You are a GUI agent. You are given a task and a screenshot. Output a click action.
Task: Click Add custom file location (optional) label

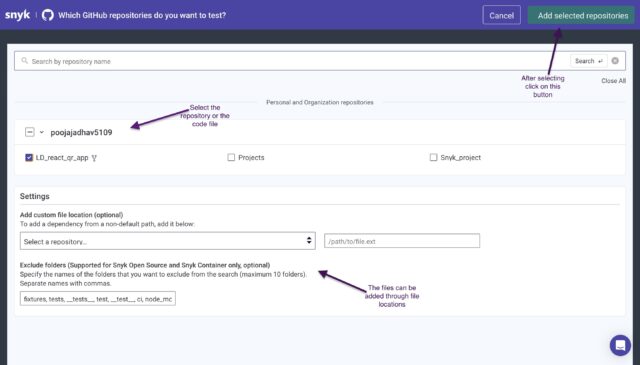[x=71, y=215]
